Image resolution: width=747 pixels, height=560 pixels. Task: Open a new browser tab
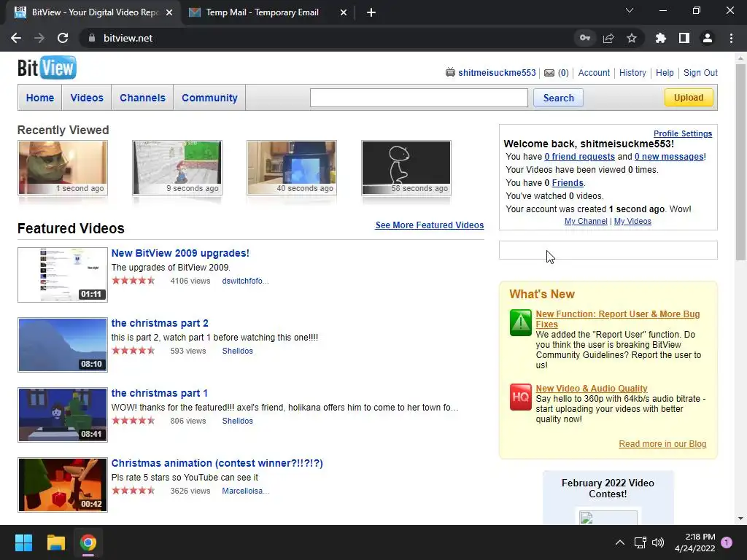point(371,12)
